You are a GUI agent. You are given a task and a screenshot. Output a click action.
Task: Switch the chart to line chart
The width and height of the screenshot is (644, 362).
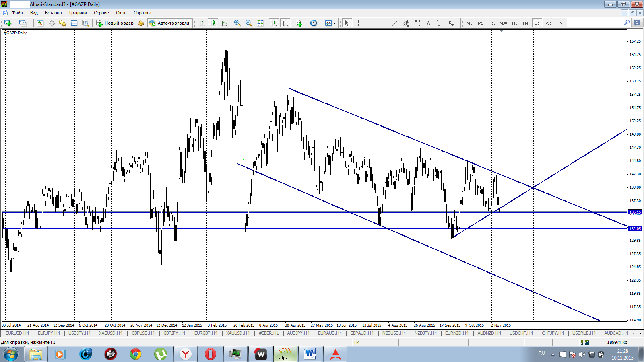click(x=224, y=23)
